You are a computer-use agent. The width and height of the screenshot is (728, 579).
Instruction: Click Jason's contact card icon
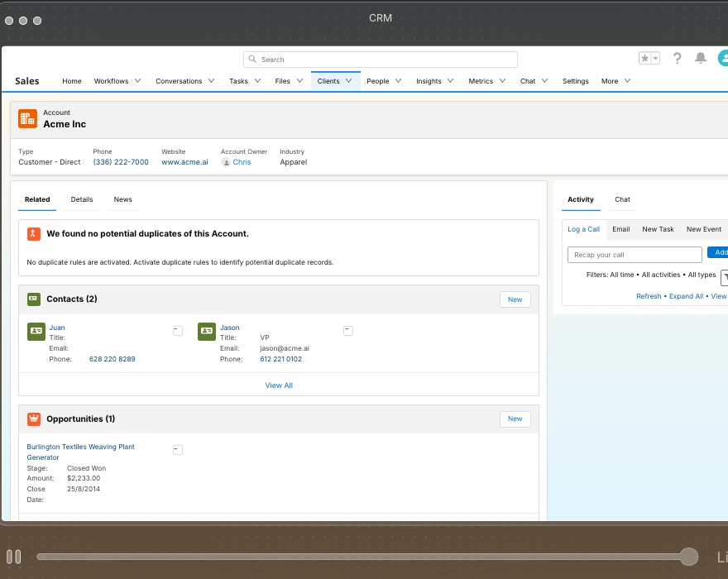tap(207, 332)
